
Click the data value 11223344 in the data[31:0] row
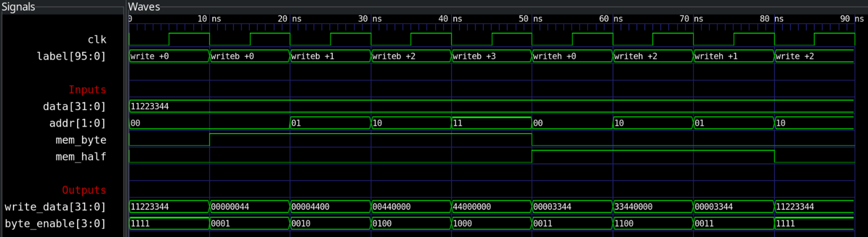[x=150, y=106]
